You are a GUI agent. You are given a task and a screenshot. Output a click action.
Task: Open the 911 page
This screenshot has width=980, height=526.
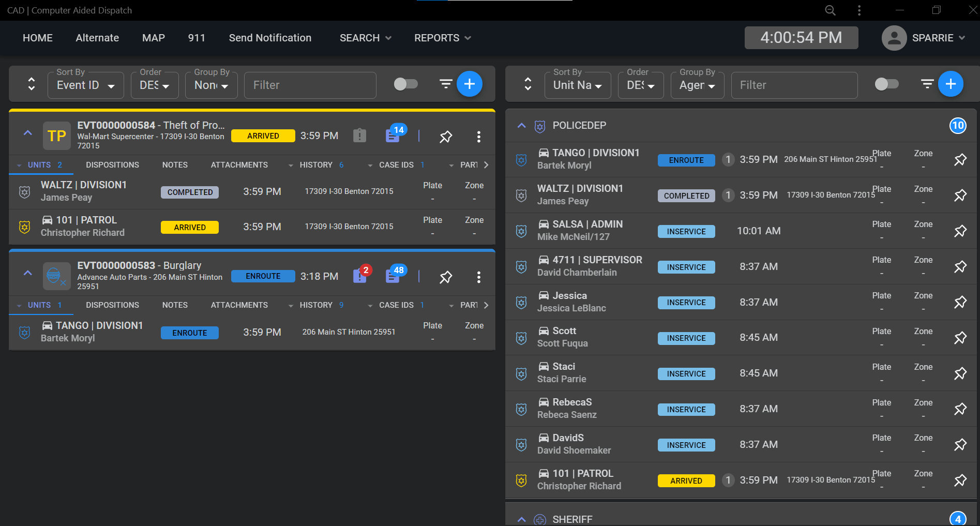(x=197, y=38)
